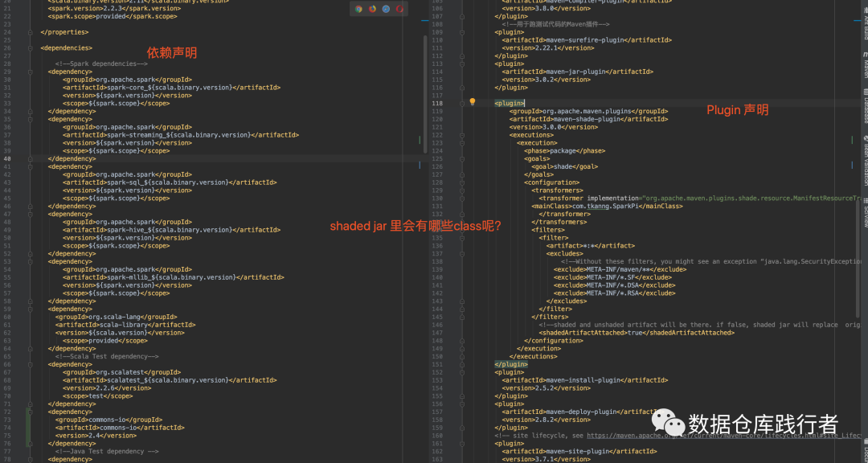This screenshot has width=868, height=463.
Task: Click the left editor vertical scrollbar
Action: pos(425,94)
